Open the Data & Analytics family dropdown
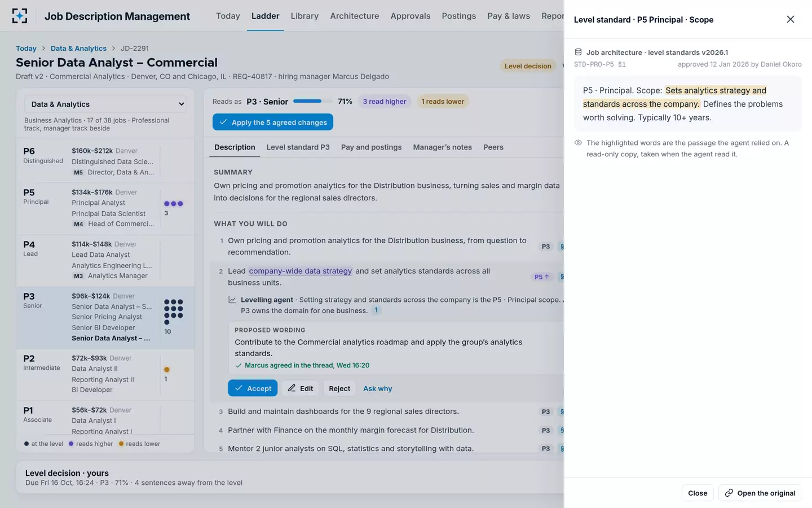This screenshot has height=508, width=812. coord(105,104)
